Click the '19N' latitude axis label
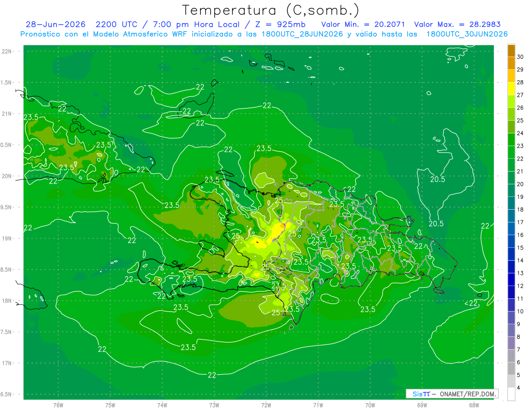This screenshot has width=532, height=411. (x=8, y=239)
